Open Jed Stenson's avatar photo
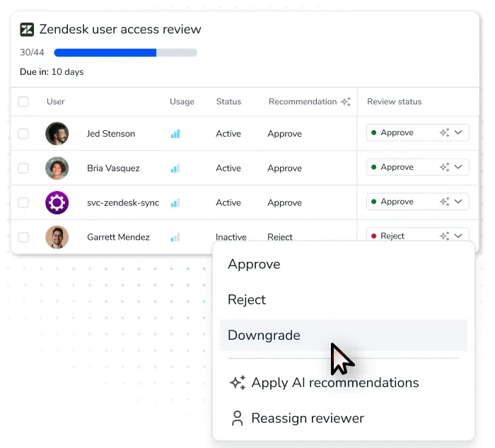The image size is (495, 448). click(57, 134)
